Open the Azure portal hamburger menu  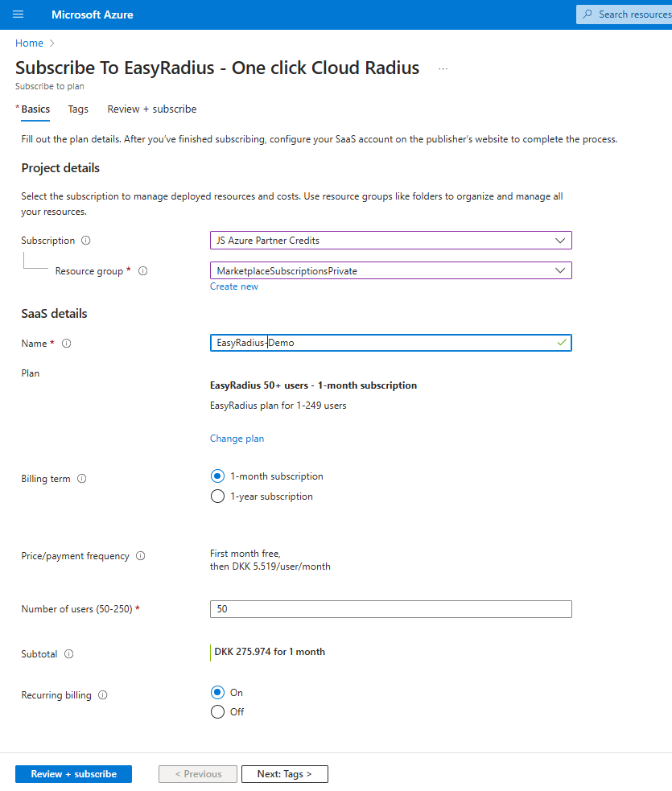point(18,14)
